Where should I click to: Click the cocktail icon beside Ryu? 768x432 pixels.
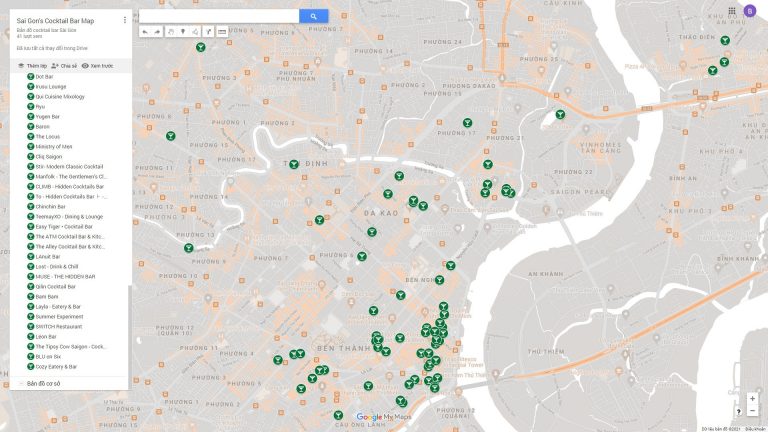(30, 107)
